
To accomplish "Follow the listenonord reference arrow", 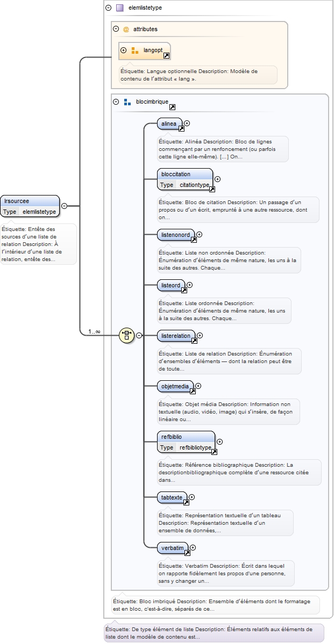I will pos(193,240).
